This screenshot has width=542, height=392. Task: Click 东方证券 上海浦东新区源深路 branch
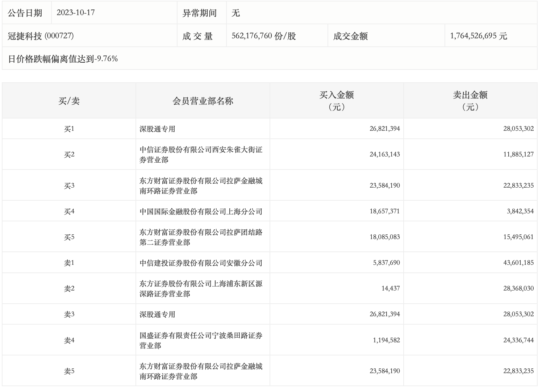coord(201,288)
